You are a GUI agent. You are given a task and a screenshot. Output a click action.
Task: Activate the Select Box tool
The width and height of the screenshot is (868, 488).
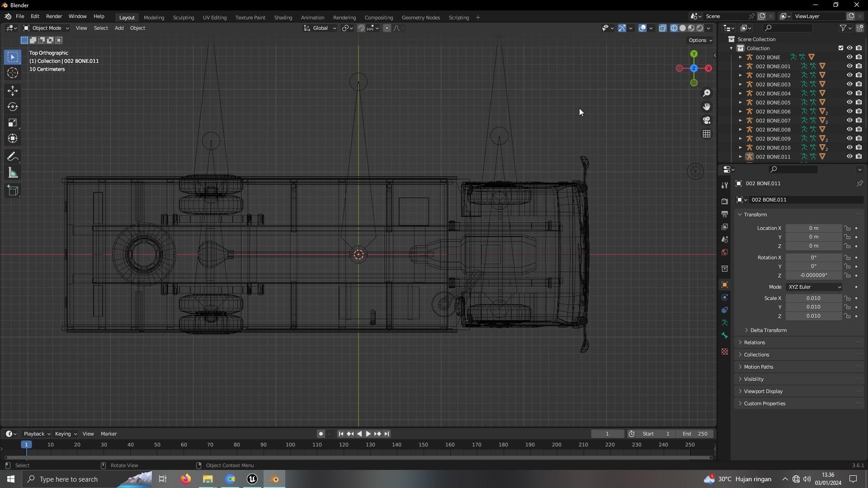tap(13, 57)
